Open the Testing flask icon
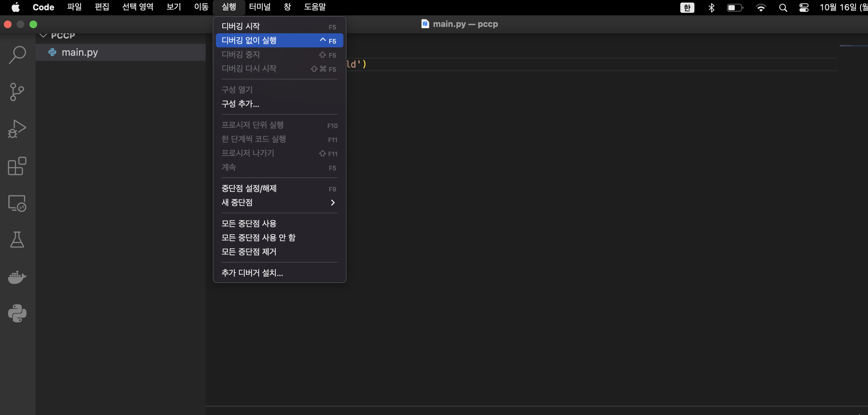 [17, 240]
